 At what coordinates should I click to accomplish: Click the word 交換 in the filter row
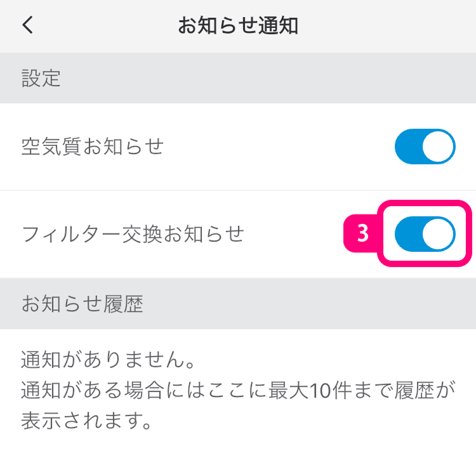pos(147,234)
